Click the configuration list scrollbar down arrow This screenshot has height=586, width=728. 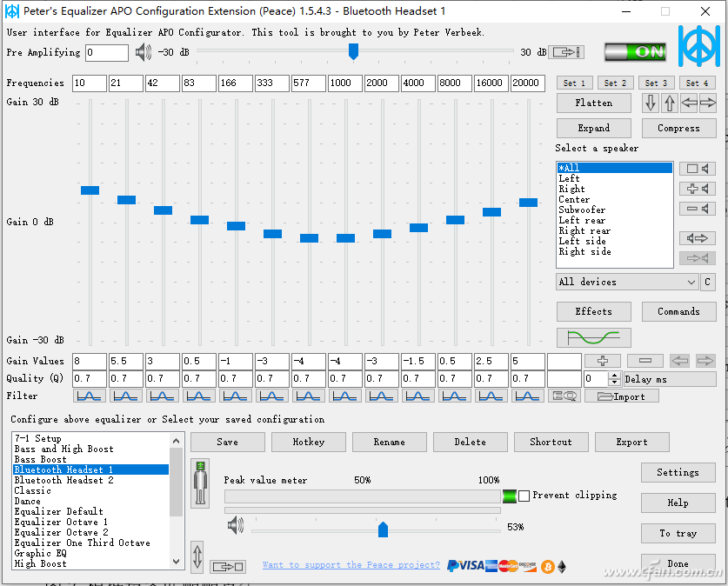click(176, 562)
